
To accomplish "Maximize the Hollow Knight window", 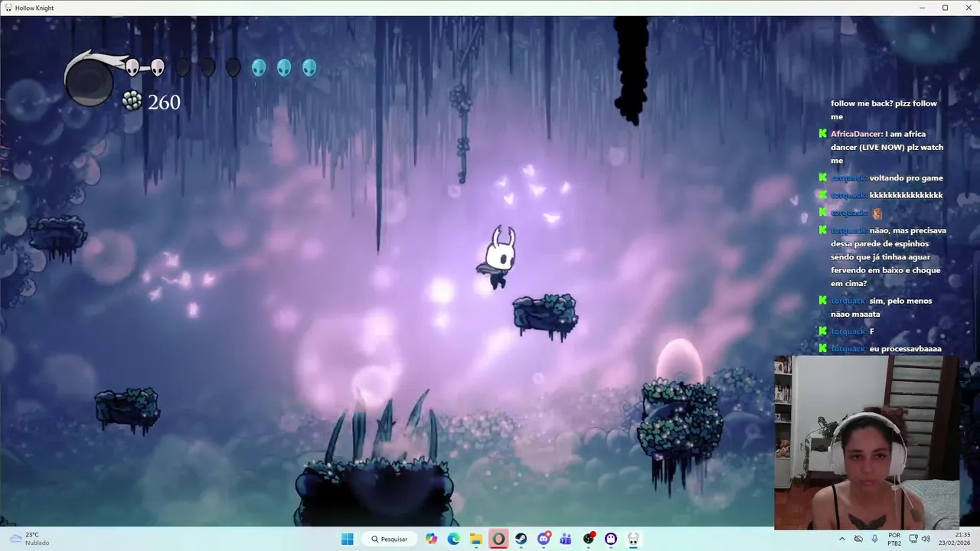I will tap(945, 8).
